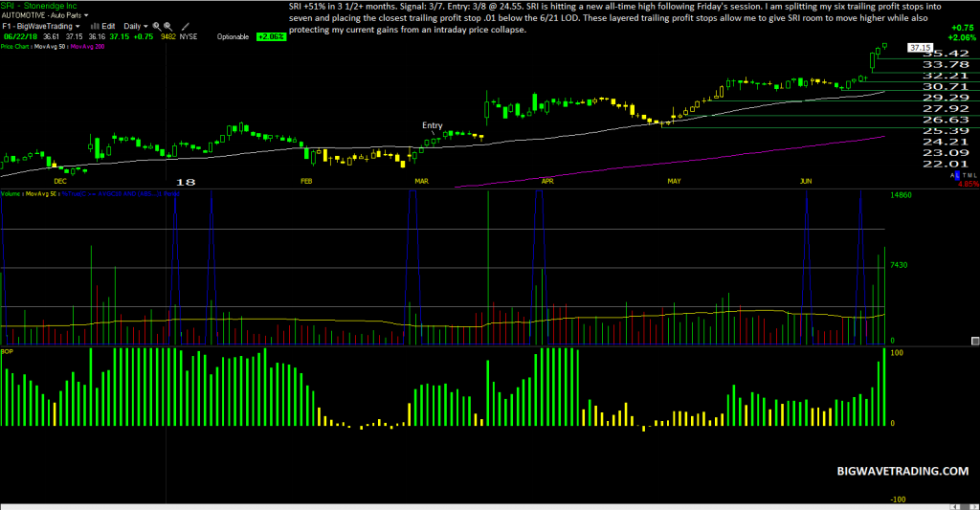Click the NYSE exchange label
980x510 pixels.
[189, 37]
